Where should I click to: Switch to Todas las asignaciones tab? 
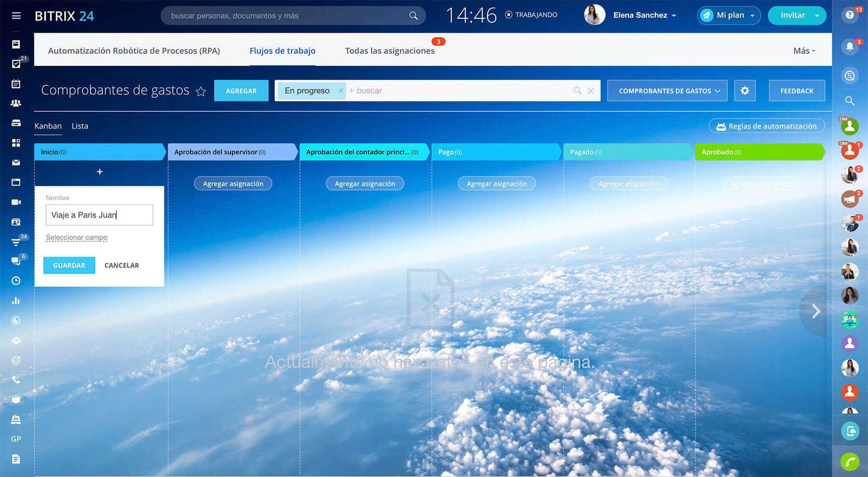[x=390, y=51]
